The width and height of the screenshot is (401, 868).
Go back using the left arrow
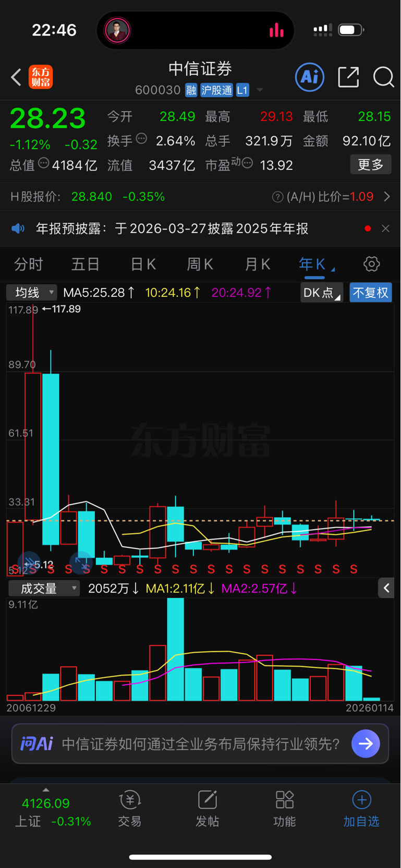pos(16,78)
